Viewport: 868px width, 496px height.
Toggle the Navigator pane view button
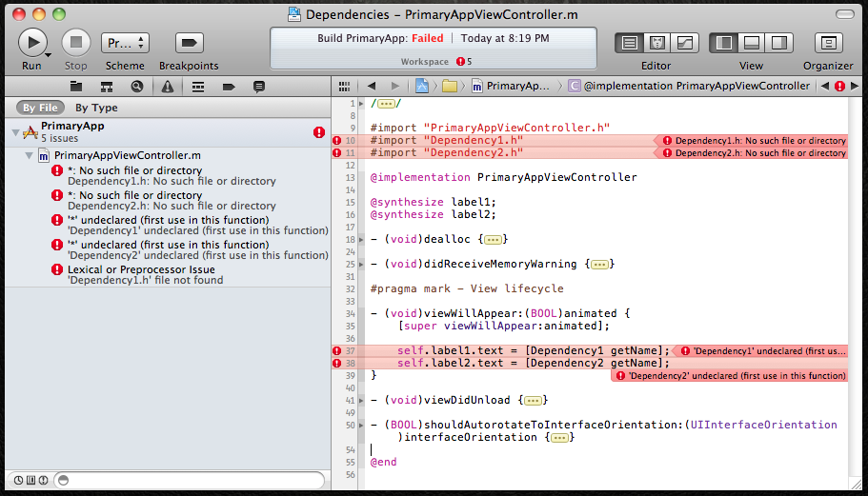(723, 43)
